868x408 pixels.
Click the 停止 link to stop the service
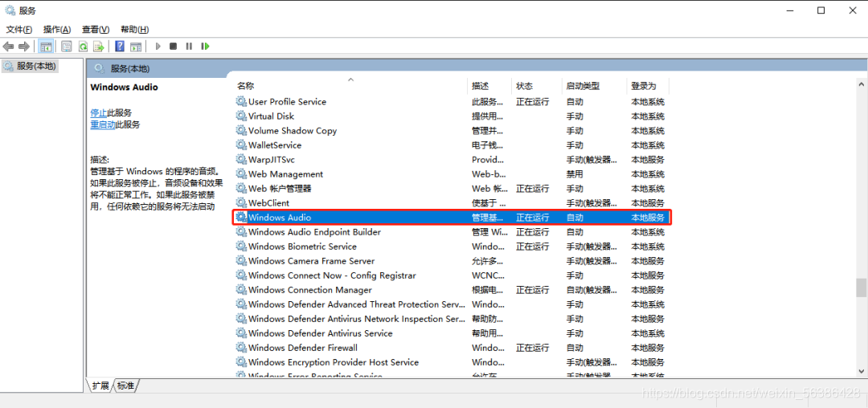pos(99,112)
